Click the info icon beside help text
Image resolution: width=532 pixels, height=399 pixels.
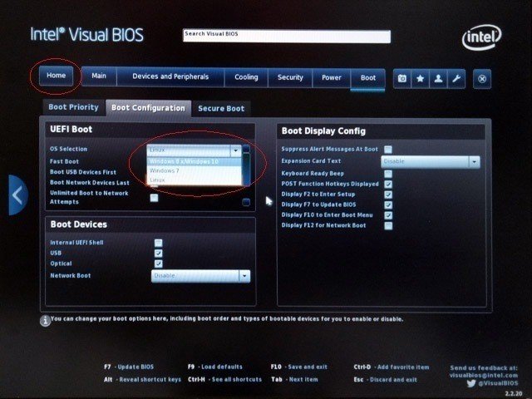click(45, 320)
